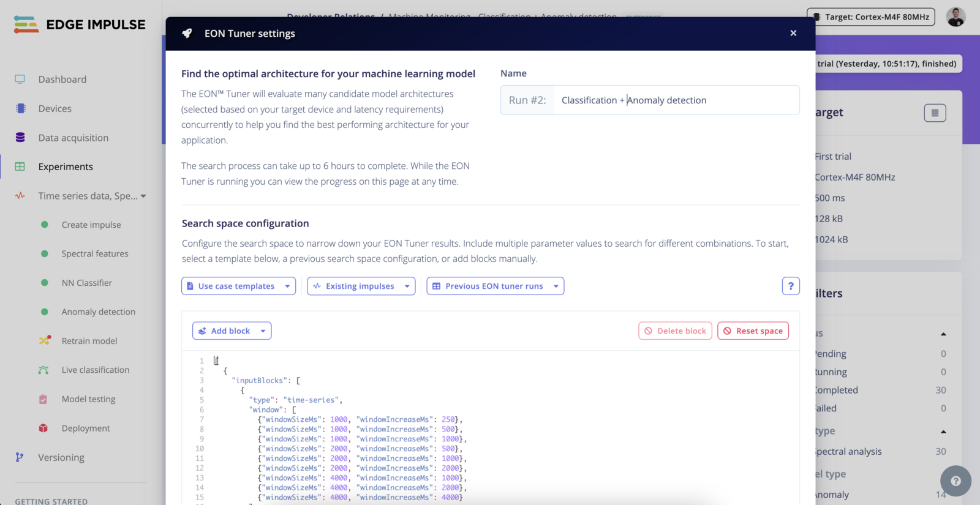Edit the run Name input field
Viewport: 980px width, 505px height.
point(676,100)
